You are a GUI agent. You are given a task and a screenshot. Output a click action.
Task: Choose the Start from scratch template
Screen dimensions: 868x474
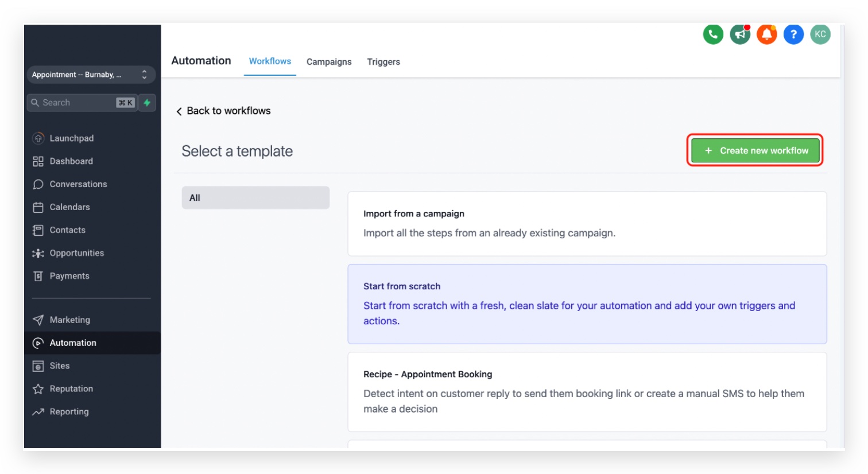click(x=587, y=304)
